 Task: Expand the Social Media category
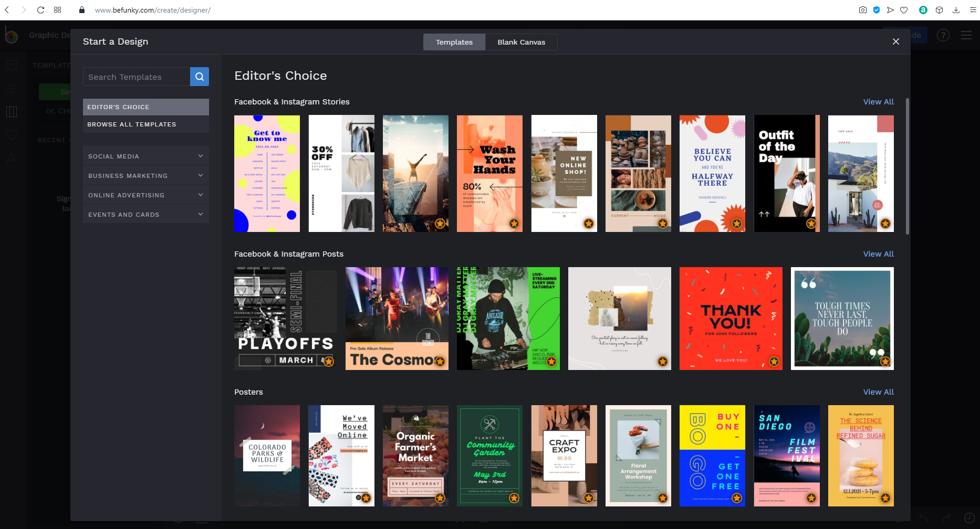[x=145, y=156]
